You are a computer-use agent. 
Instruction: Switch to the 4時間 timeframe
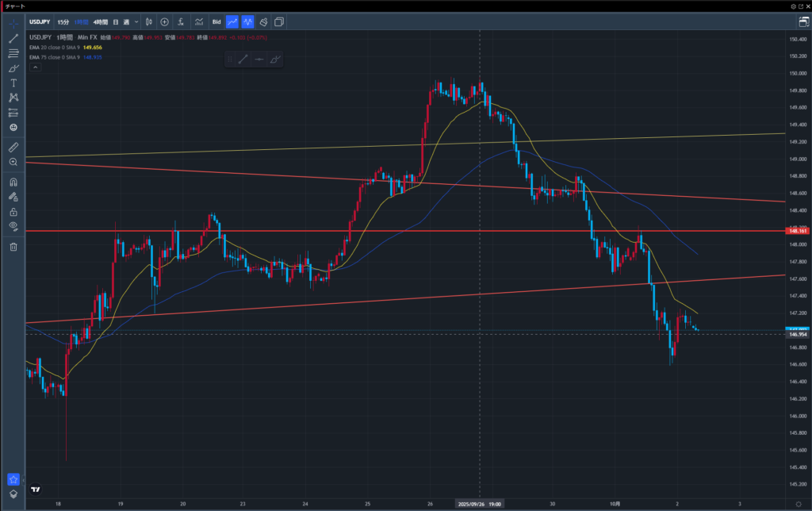(100, 21)
